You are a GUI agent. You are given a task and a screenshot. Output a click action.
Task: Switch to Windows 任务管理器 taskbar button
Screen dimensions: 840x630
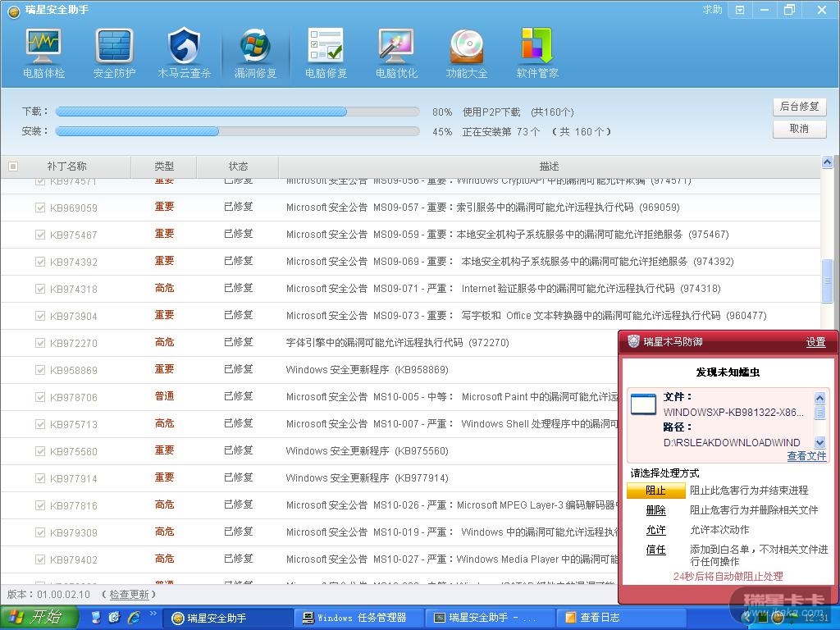click(x=359, y=618)
